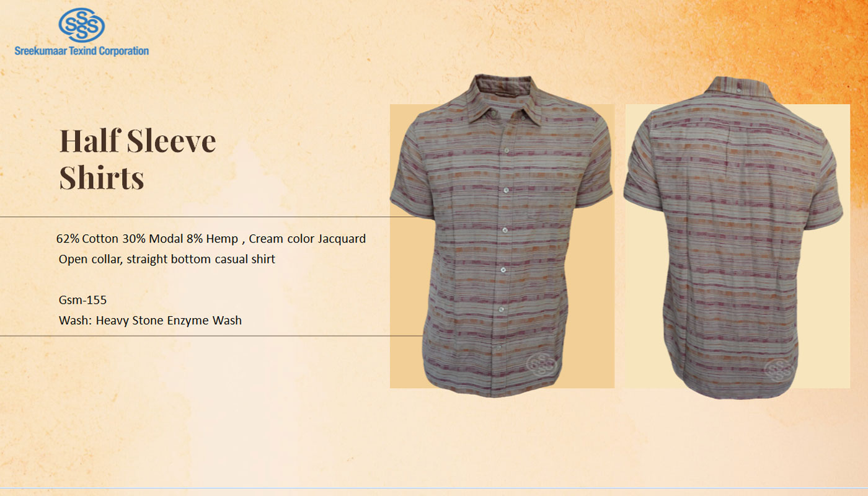868x496 pixels.
Task: Click the 'Open collar, straight bottom casual shirt' line
Action: [167, 259]
